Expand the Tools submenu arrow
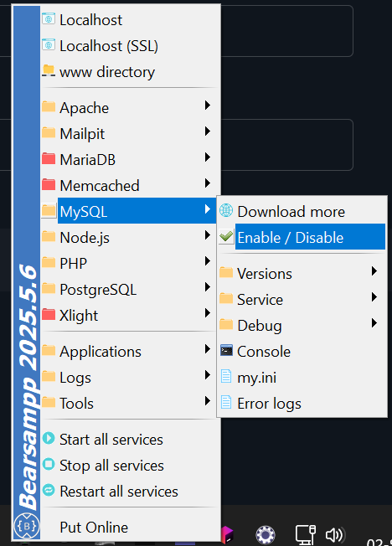 click(x=208, y=401)
